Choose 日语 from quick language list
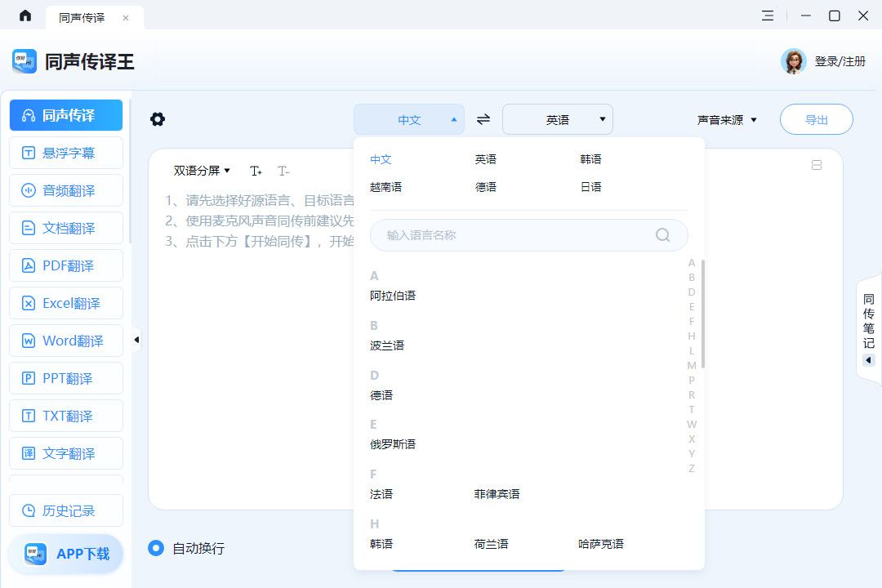This screenshot has height=588, width=882. [x=590, y=187]
